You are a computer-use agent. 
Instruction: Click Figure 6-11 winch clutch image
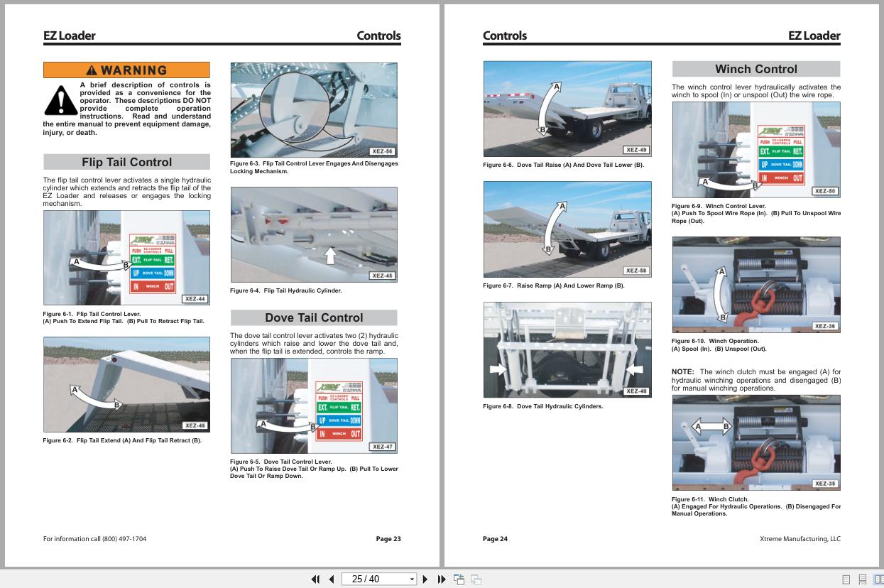pos(756,442)
